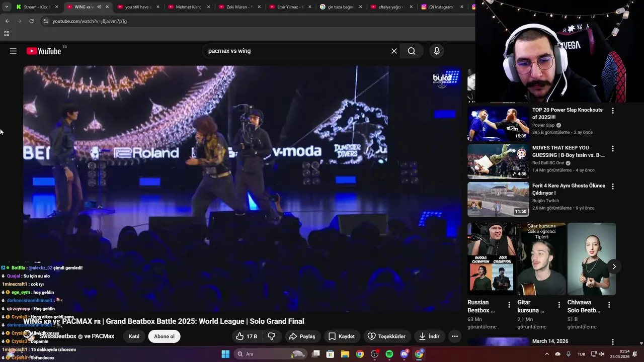Close the WING YouTube tab
Image resolution: width=644 pixels, height=362 pixels.
107,7
